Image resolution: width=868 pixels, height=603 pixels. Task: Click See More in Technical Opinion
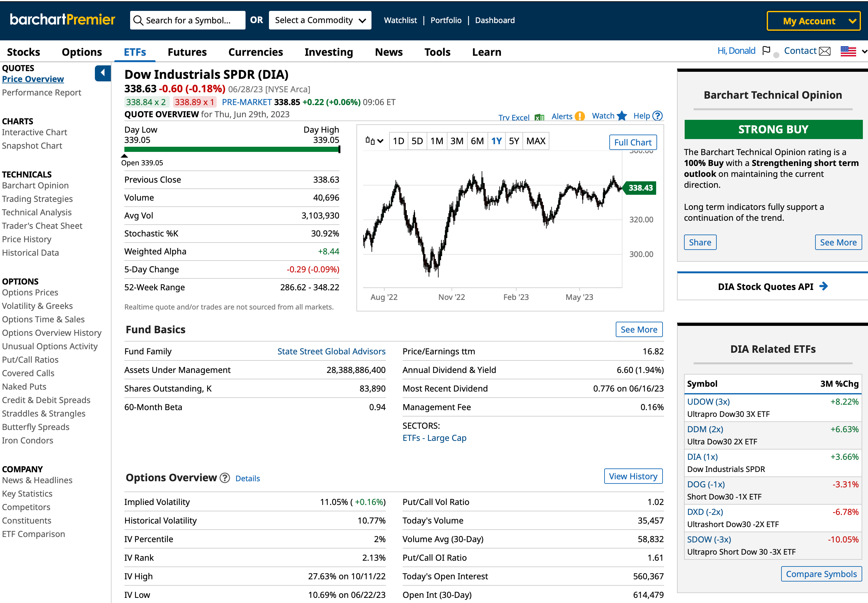click(x=838, y=242)
